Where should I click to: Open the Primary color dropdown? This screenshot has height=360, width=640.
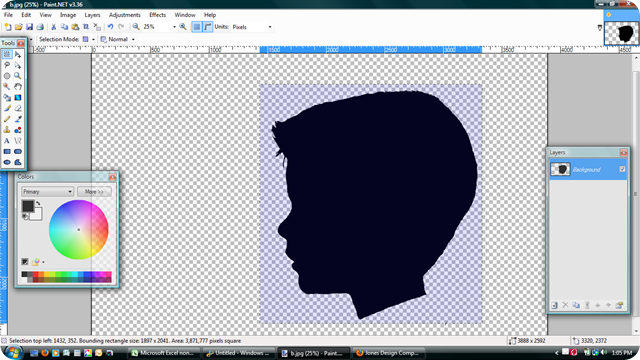coord(47,191)
